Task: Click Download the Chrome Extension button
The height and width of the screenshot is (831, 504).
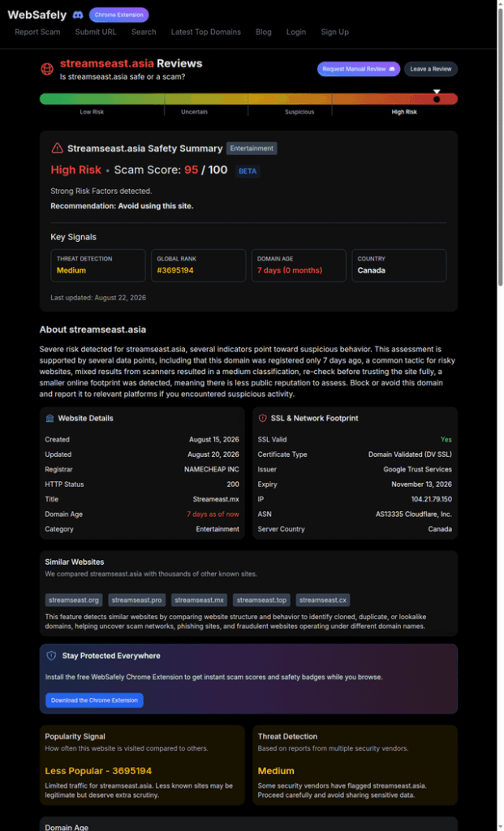Action: point(94,700)
